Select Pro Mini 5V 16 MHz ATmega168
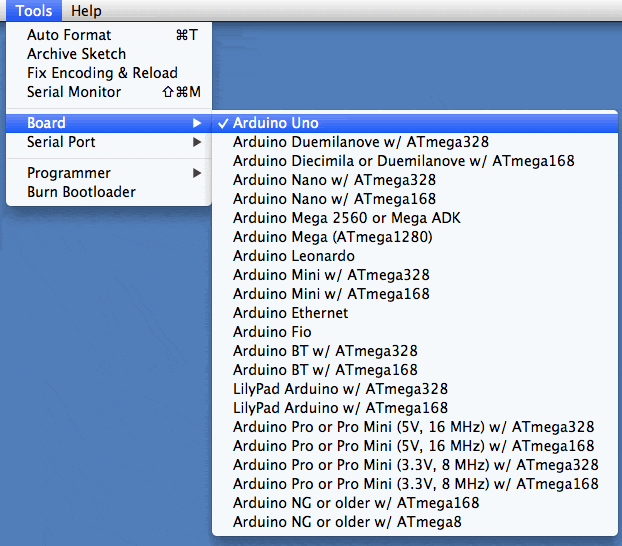This screenshot has width=622, height=546. [x=415, y=446]
